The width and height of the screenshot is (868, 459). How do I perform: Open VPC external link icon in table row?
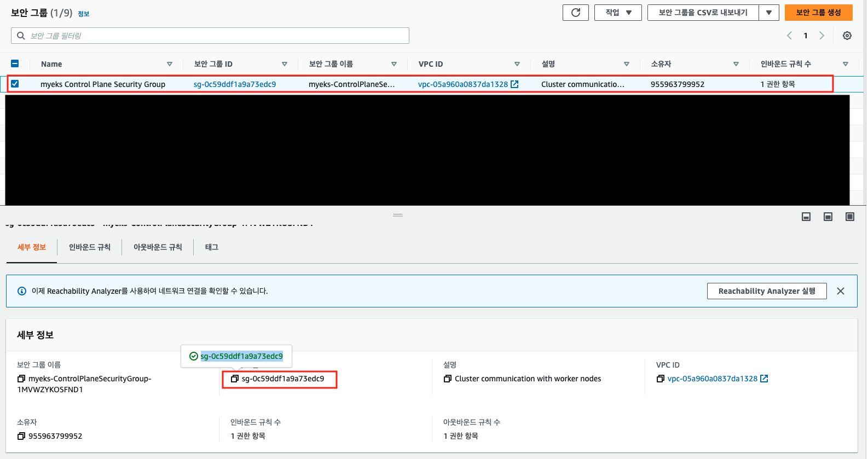click(514, 84)
